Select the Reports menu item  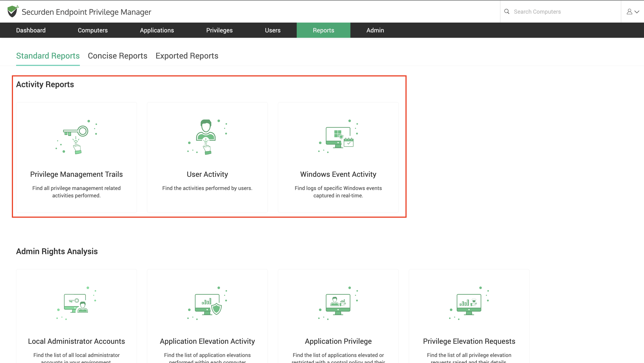tap(324, 30)
